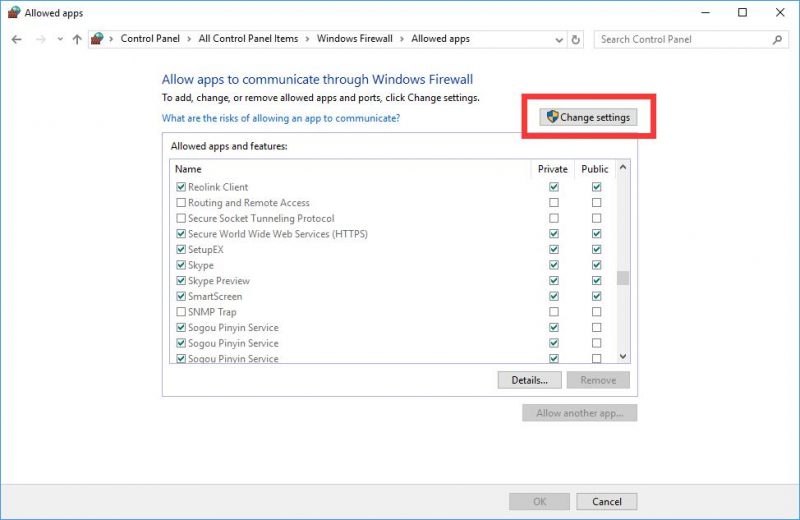Select the Skype Preview row text
This screenshot has width=800, height=520.
(219, 281)
